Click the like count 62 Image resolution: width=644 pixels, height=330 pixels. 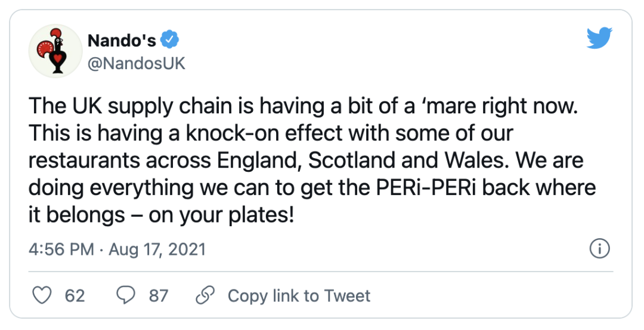coord(75,296)
